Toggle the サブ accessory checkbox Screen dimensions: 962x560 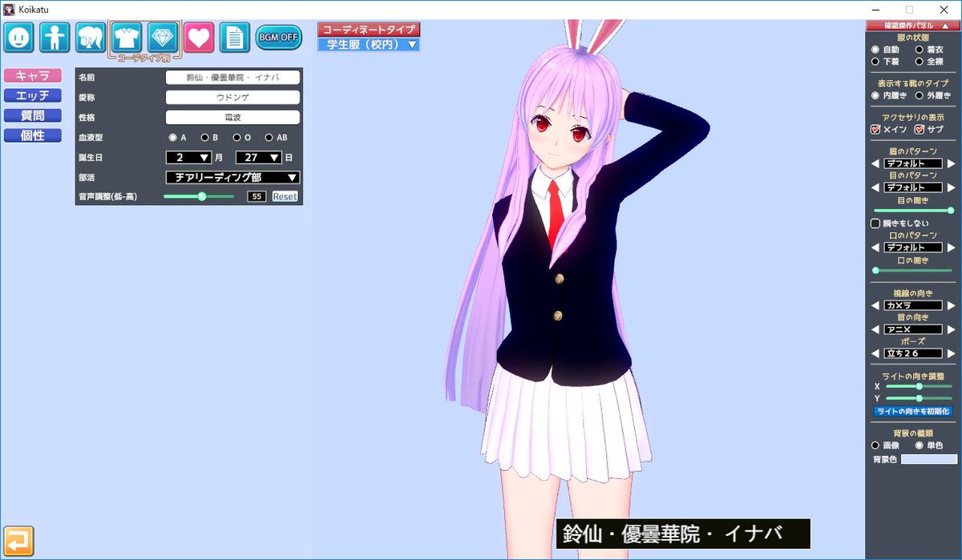(920, 130)
